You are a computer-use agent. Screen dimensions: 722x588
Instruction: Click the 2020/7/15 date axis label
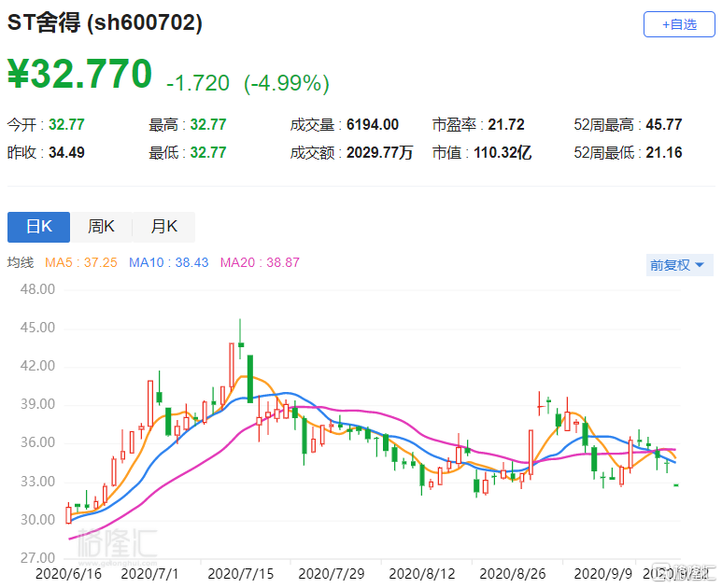(240, 574)
